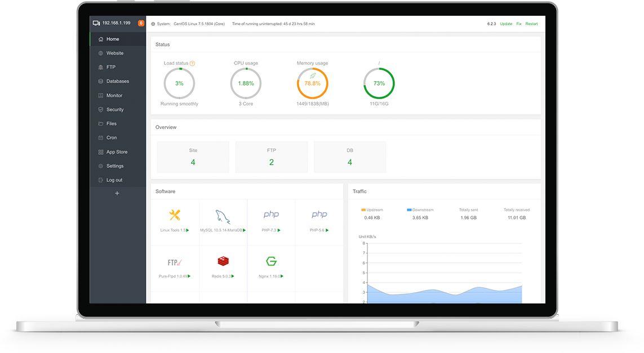Open the DB overview card
Image resolution: width=644 pixels, height=353 pixels.
(350, 157)
